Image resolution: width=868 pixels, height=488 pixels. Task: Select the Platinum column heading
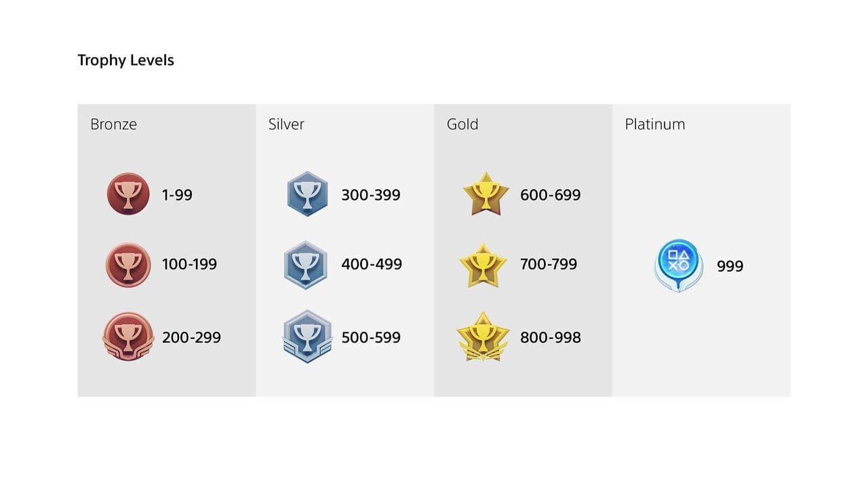point(654,124)
